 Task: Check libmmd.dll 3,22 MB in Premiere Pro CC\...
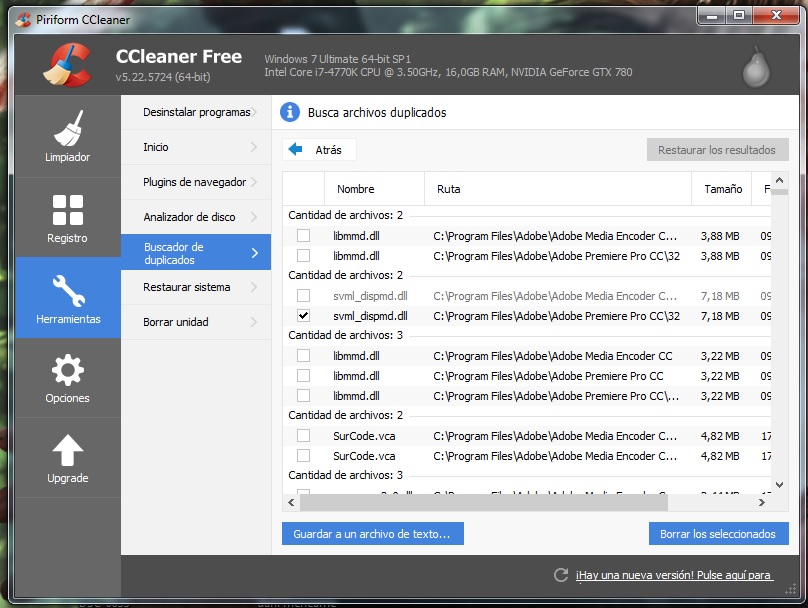[304, 395]
